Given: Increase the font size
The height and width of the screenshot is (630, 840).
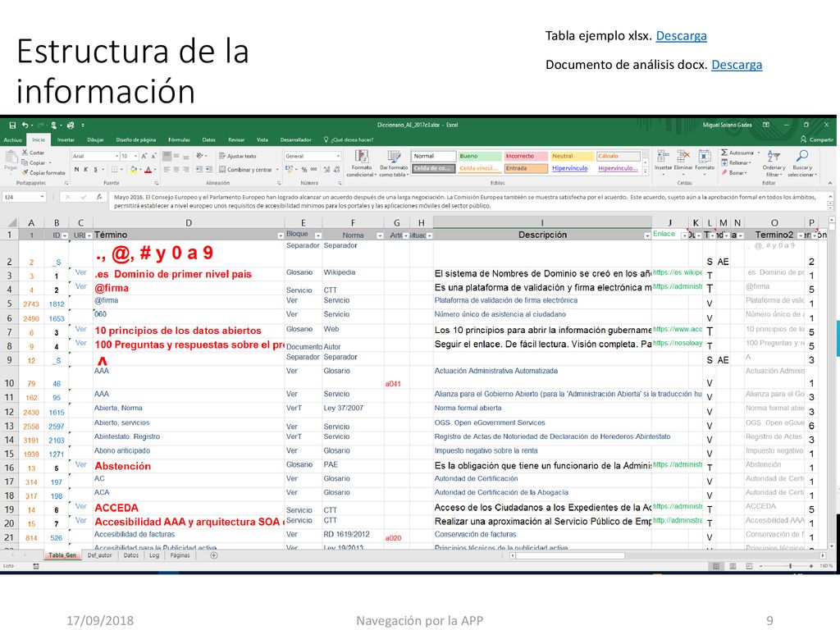Looking at the screenshot, I should pos(144,156).
